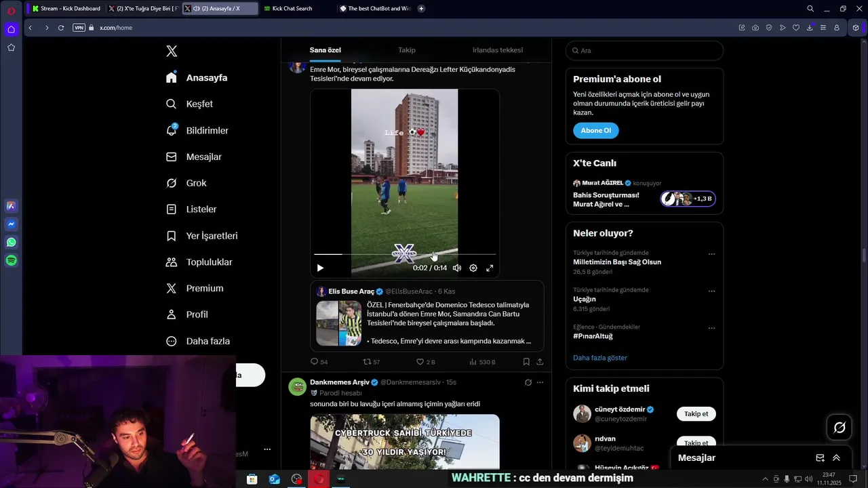Open Milletimizin Başı Sağ Olsun trend

[617, 262]
